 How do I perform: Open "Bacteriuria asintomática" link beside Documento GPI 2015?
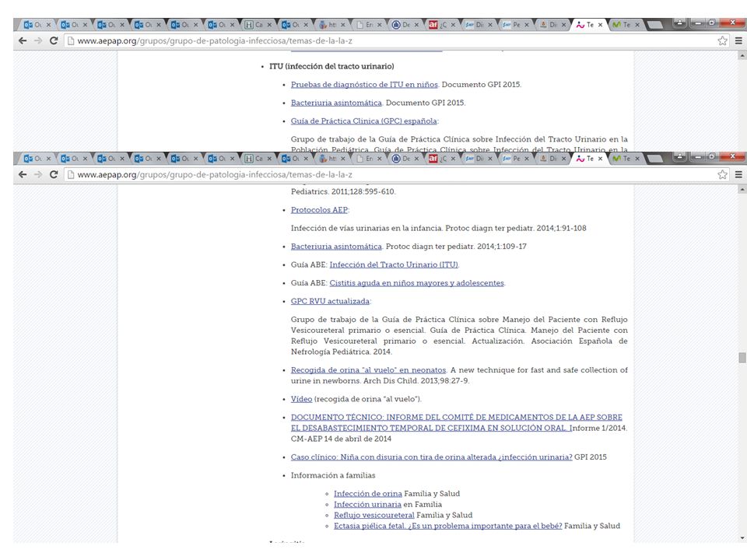tap(336, 103)
